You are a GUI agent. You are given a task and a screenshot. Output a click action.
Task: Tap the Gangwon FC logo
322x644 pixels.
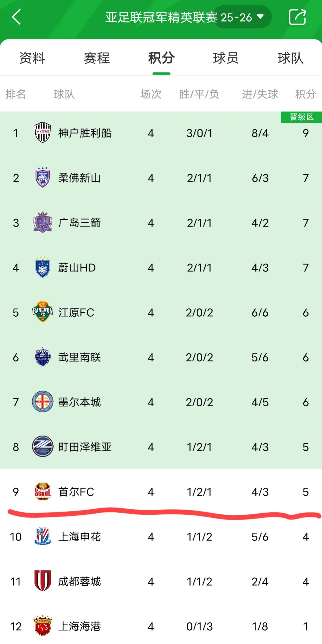[x=42, y=312]
